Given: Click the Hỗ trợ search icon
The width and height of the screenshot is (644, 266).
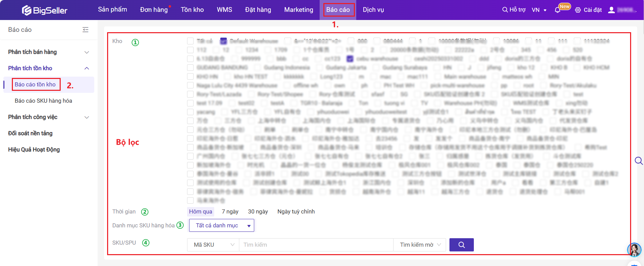Looking at the screenshot, I should (505, 10).
